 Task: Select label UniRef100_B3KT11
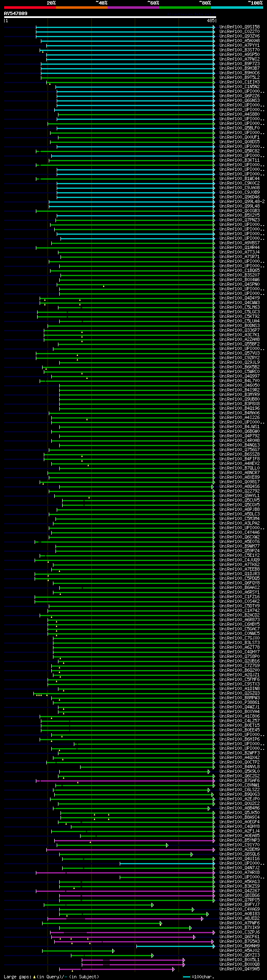pos(239,160)
